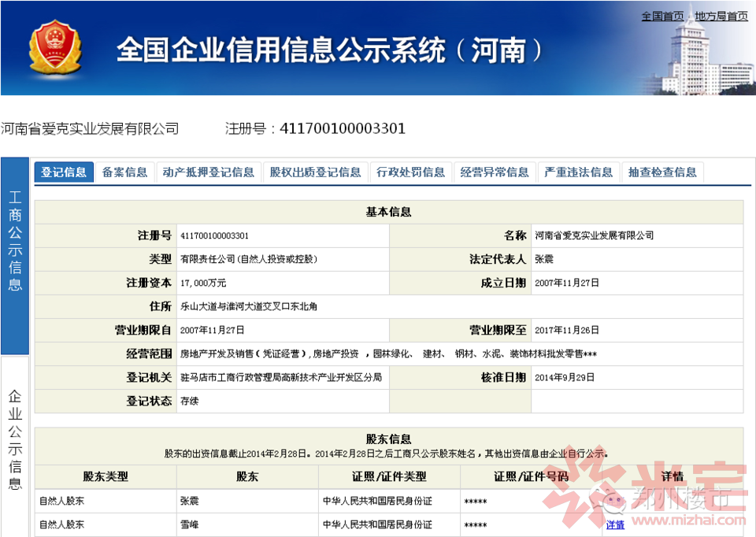756x537 pixels.
Task: Click the 股东信息 section header
Action: pos(388,439)
